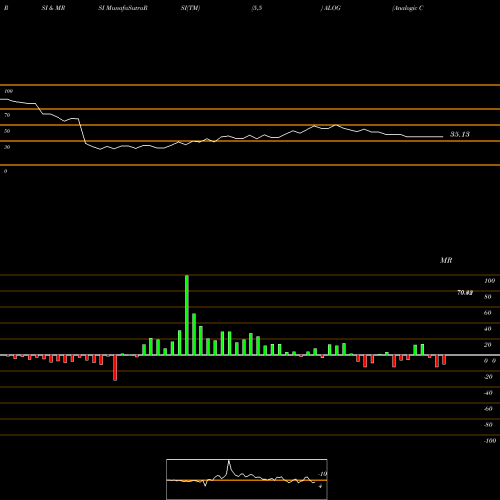Select the 'SI(TM)' header text
Screen dimensions: 500x500
190,8
